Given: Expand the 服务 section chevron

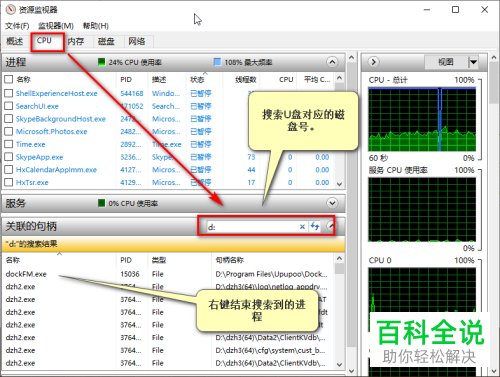Looking at the screenshot, I should tap(332, 203).
